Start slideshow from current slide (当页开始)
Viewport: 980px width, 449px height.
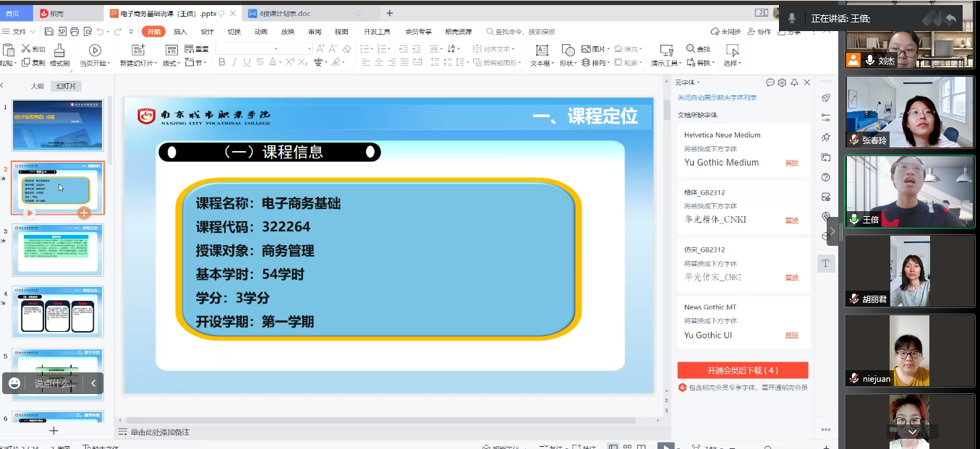pos(95,50)
